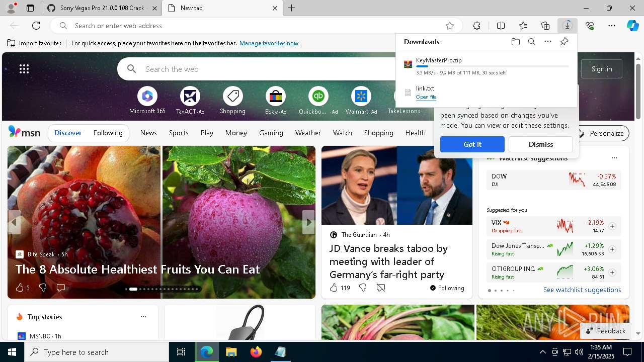Add VIX to watchlist
Screen dimensions: 644x362
(612, 226)
